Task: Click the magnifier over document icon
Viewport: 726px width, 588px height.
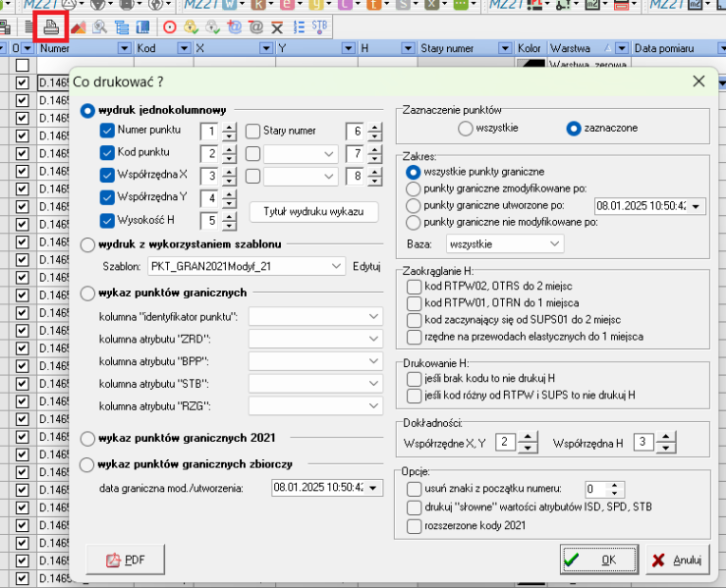Action: (x=99, y=27)
